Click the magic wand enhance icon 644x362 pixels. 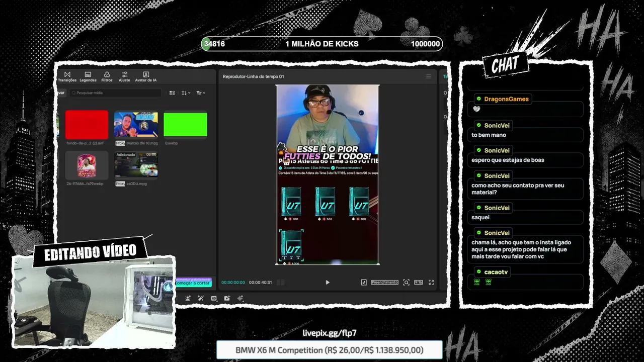[201, 298]
